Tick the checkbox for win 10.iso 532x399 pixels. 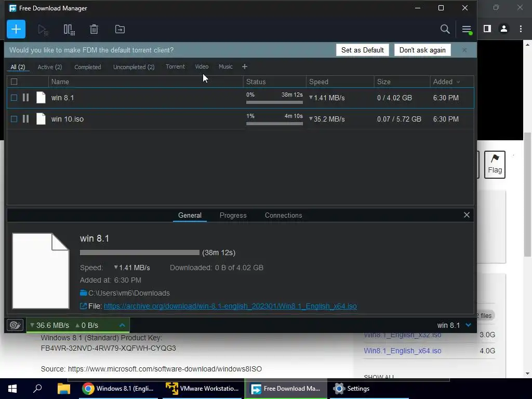pyautogui.click(x=14, y=119)
